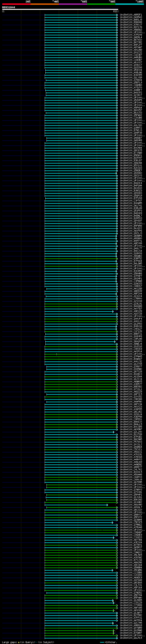The image size is (146, 644).
Task: Select the label UniRef100_Q6ERL4
Action: 131,37
